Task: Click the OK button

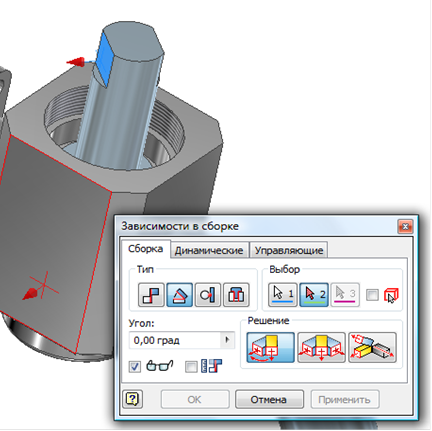Action: (x=195, y=399)
